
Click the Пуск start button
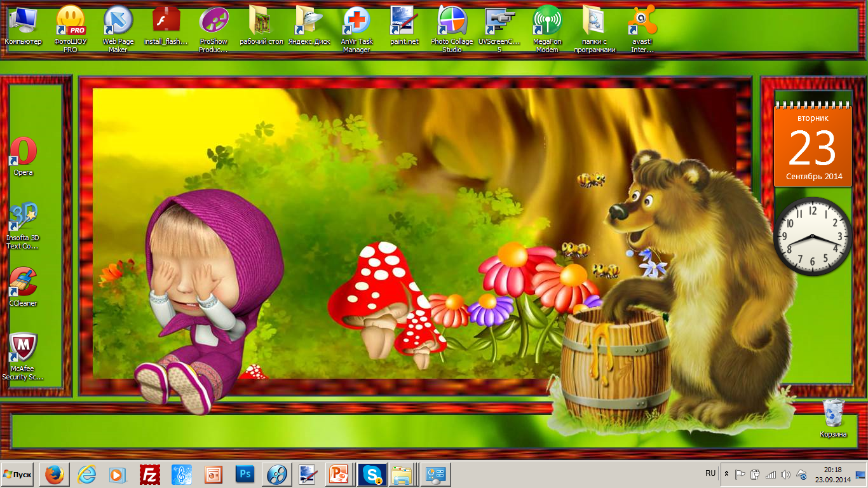tap(17, 475)
